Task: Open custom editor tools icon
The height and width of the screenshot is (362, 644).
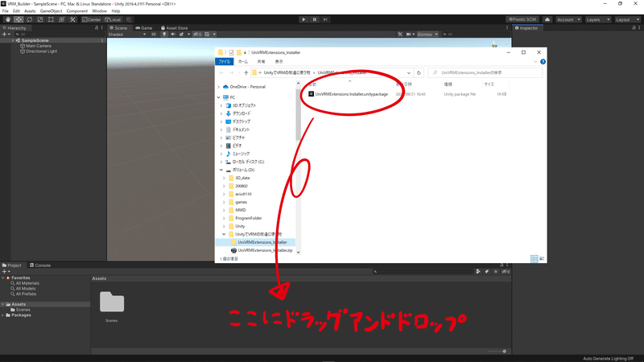Action: [x=72, y=19]
